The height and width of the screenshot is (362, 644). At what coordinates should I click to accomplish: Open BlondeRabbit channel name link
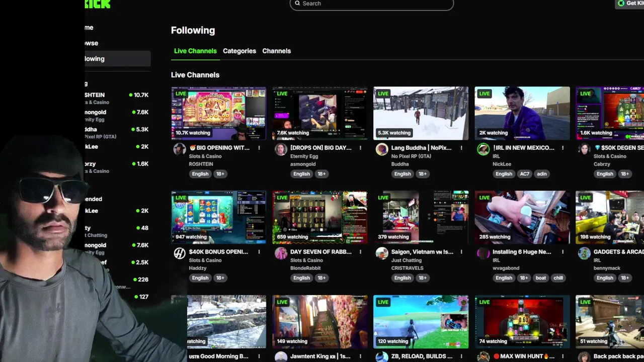[x=305, y=268]
